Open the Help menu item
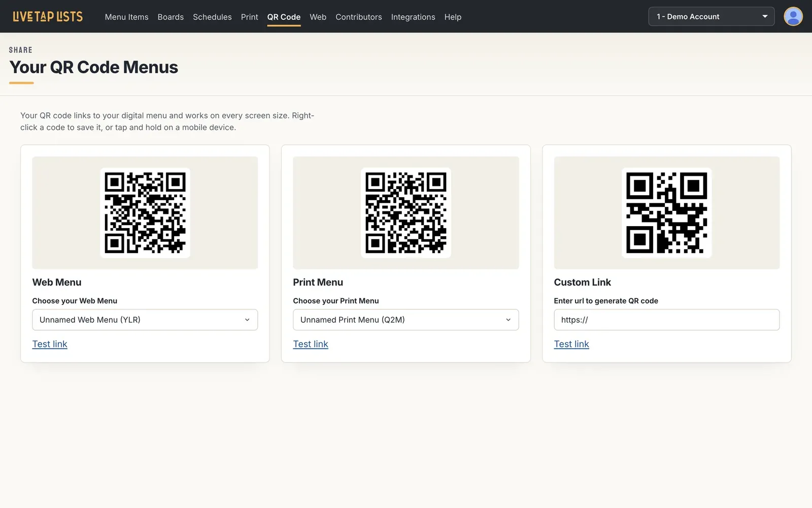Image resolution: width=812 pixels, height=508 pixels. click(x=453, y=17)
